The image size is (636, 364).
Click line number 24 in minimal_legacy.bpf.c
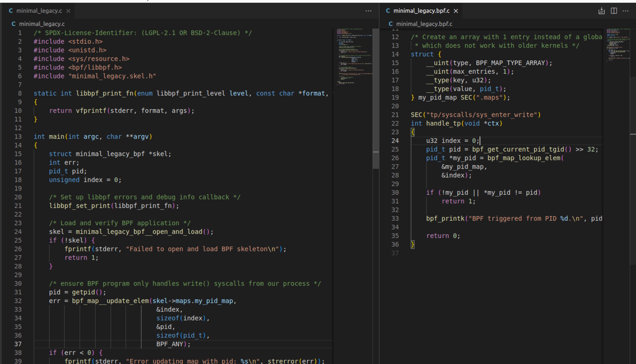click(395, 141)
